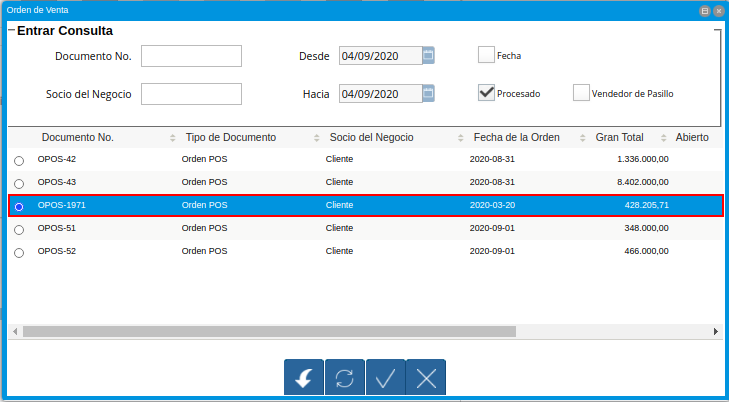
Task: Click date 2020-03-20
Action: pyautogui.click(x=492, y=205)
